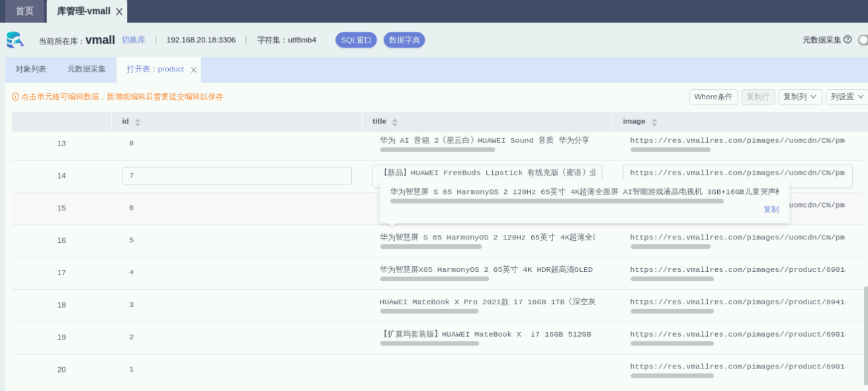Viewport: 868px width, 391px height.
Task: Click id cell with value 5
Action: 131,240
